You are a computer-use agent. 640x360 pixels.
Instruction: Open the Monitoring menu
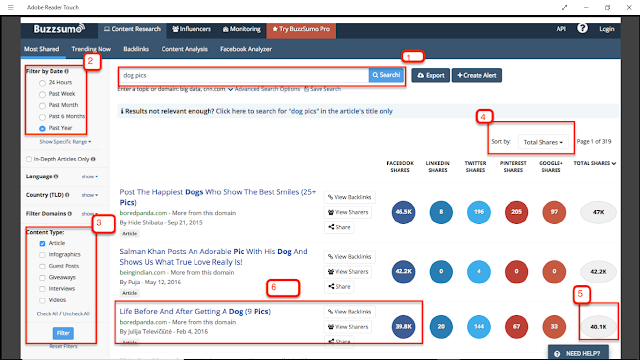tap(242, 29)
